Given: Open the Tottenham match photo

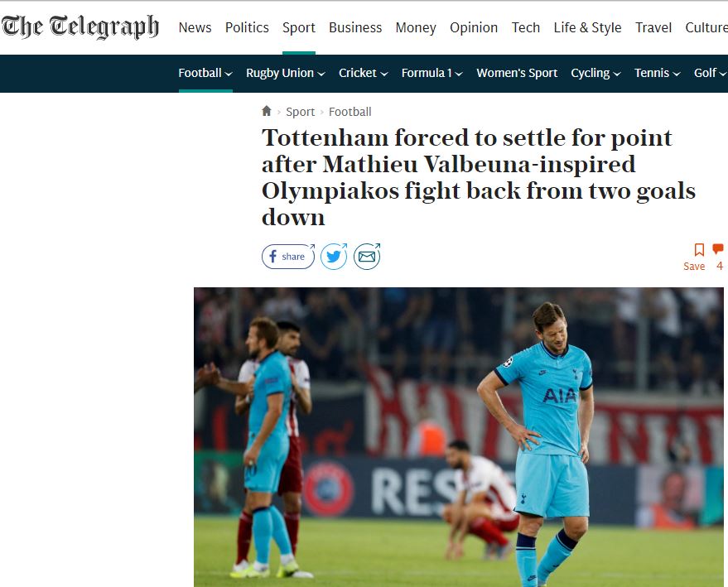Looking at the screenshot, I should click(459, 437).
